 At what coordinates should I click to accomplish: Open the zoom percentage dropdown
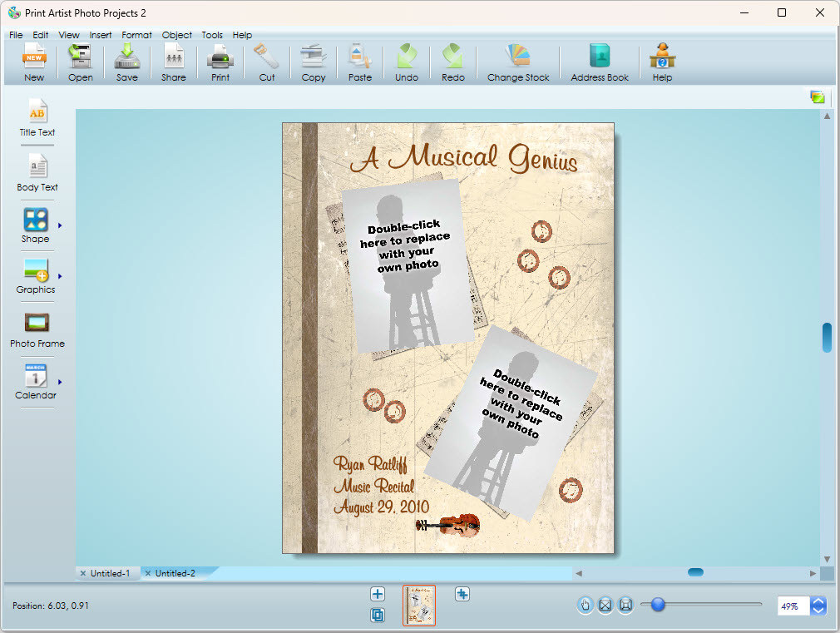point(818,606)
